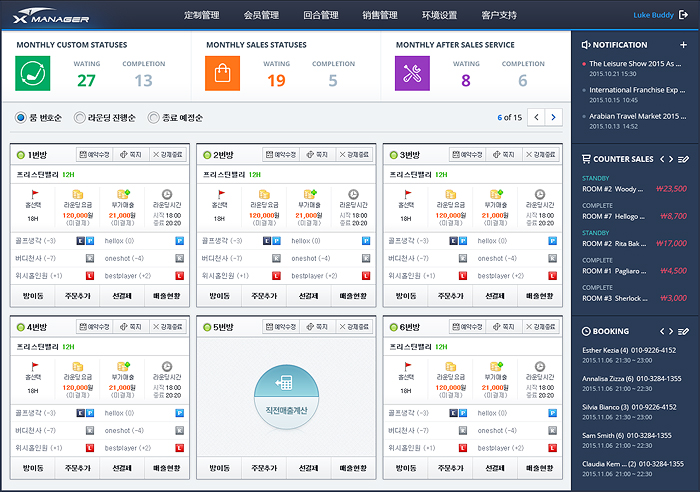Click the green golf icon under Monthly Custom Statuses
The image size is (700, 492).
click(34, 72)
